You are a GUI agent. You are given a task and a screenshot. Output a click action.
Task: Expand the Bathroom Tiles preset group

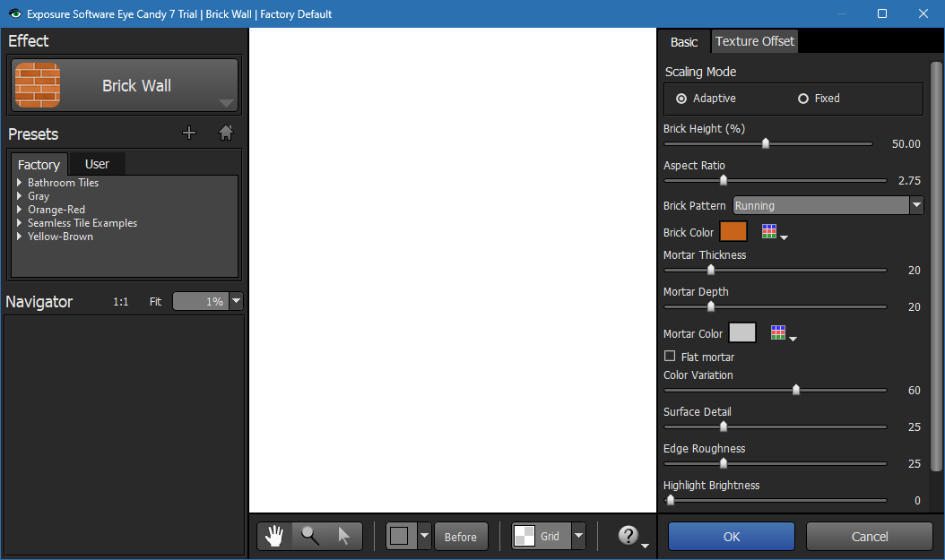point(20,183)
